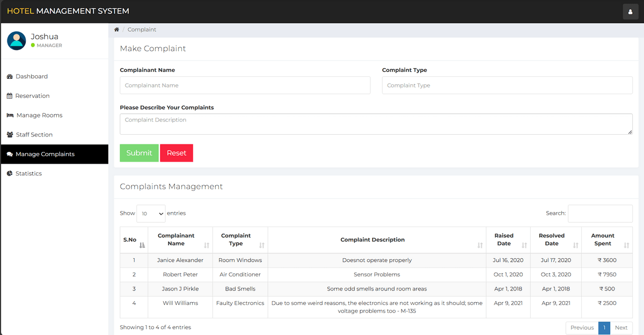Viewport: 644px width, 335px height.
Task: Click the Reservation calendar icon
Action: [10, 96]
